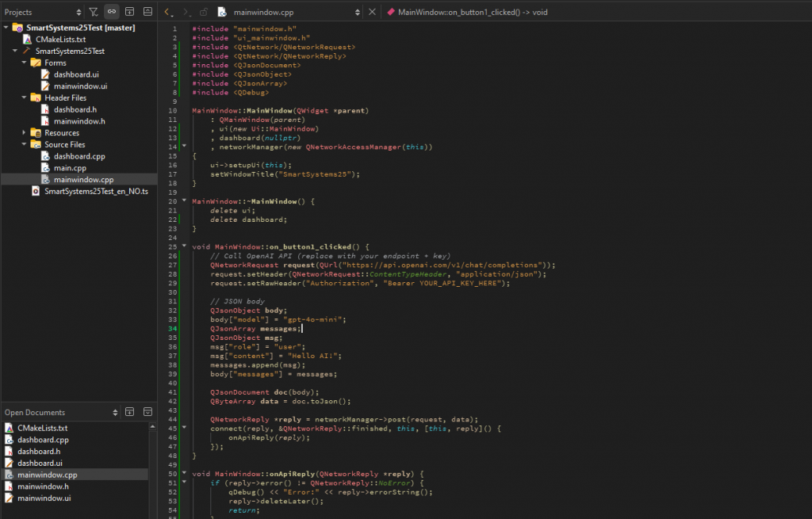
Task: Expand the Resources folder in project tree
Action: point(25,133)
